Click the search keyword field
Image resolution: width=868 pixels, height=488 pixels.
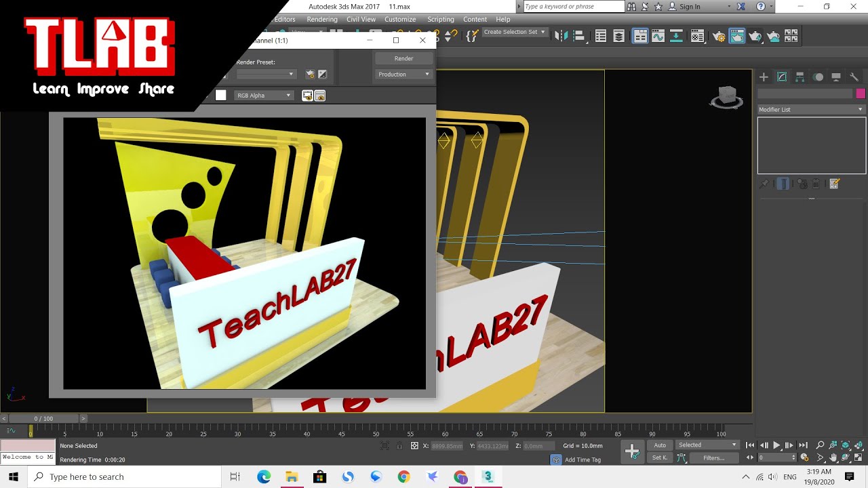tap(574, 6)
